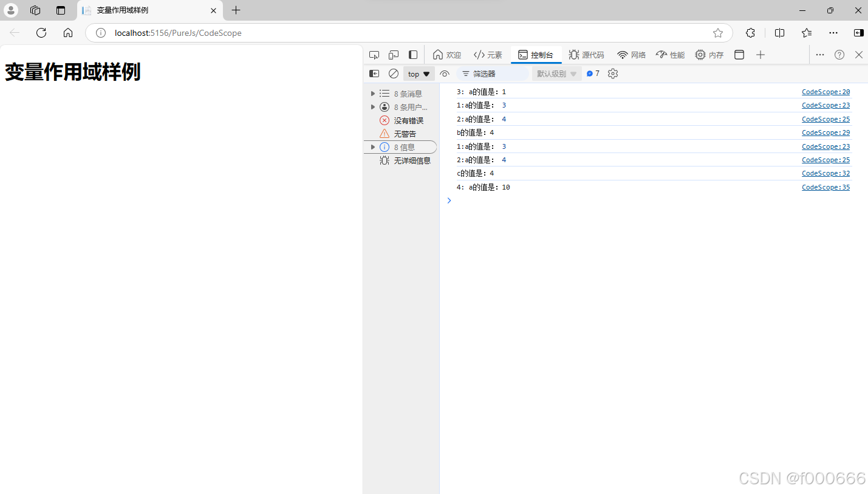Expand the 8 条消息 group
The height and width of the screenshot is (494, 868).
pos(373,94)
